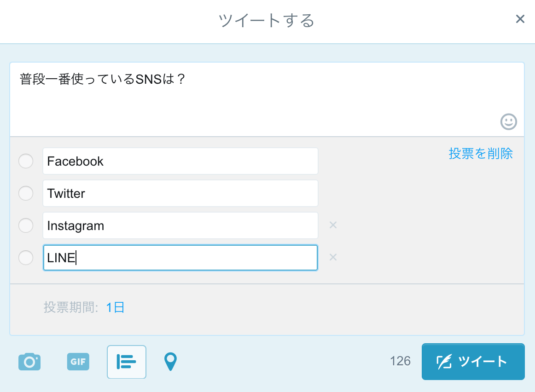Remove the LINE option with its X icon

(333, 257)
